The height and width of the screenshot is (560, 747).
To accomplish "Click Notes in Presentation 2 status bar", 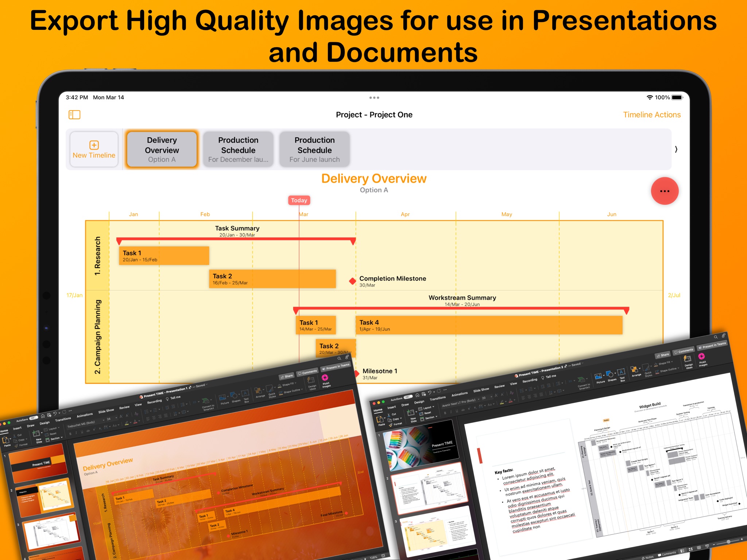I will point(648,557).
